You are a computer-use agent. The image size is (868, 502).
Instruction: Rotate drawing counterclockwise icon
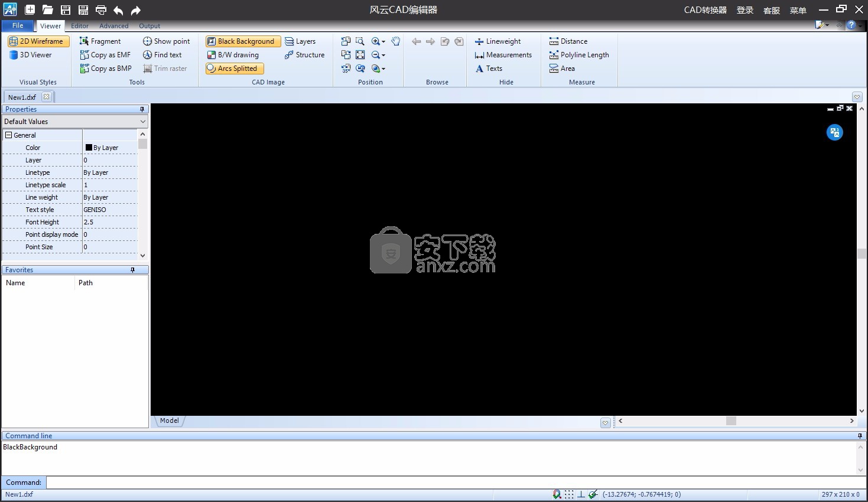tap(346, 41)
